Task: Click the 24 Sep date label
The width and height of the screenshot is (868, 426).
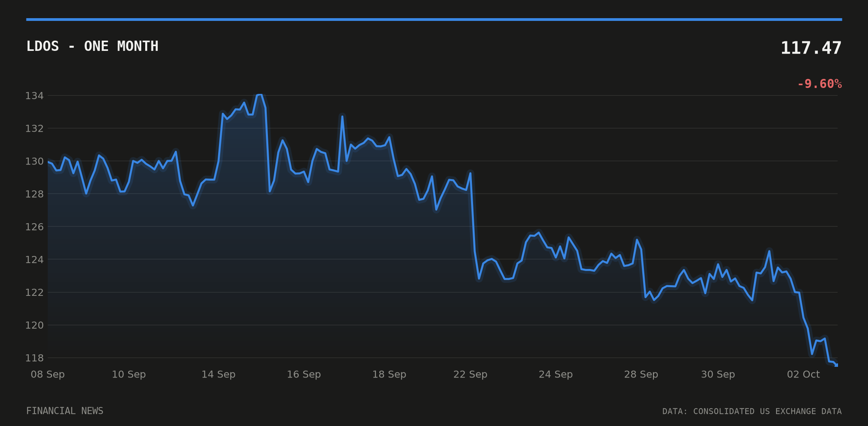Action: [556, 374]
